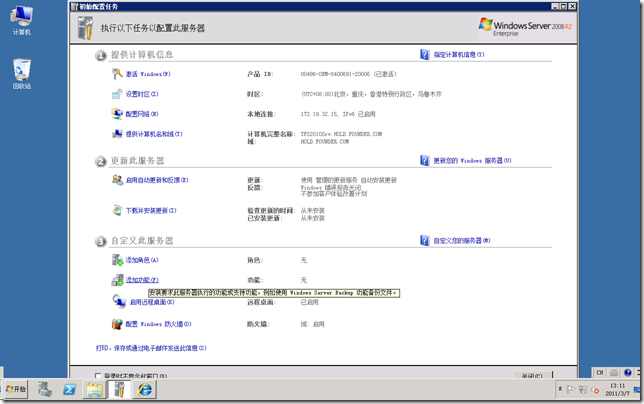Click the section heading 更新此服务器
This screenshot has width=644, height=404.
pos(138,161)
